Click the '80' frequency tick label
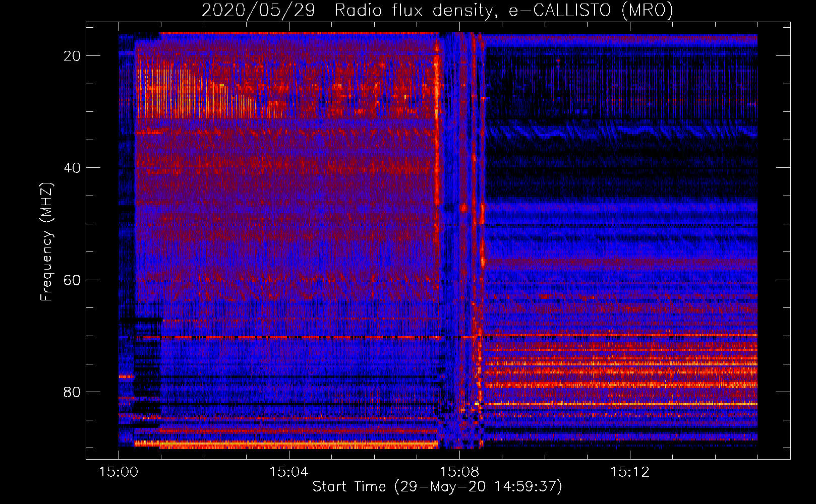The image size is (816, 504). [x=73, y=392]
